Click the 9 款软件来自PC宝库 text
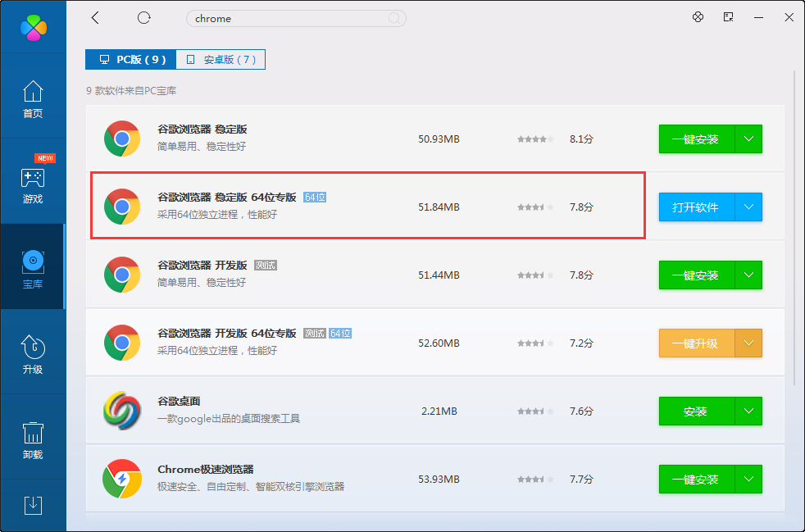Screen dimensions: 805x532 [x=131, y=91]
